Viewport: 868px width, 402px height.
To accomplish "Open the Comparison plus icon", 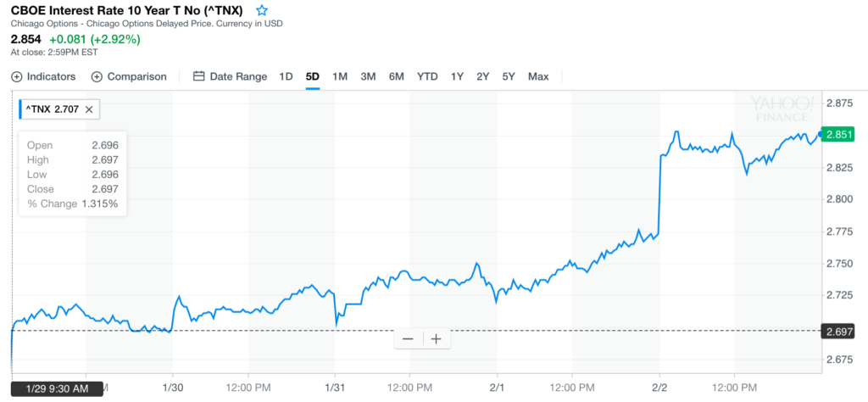I will pos(97,76).
